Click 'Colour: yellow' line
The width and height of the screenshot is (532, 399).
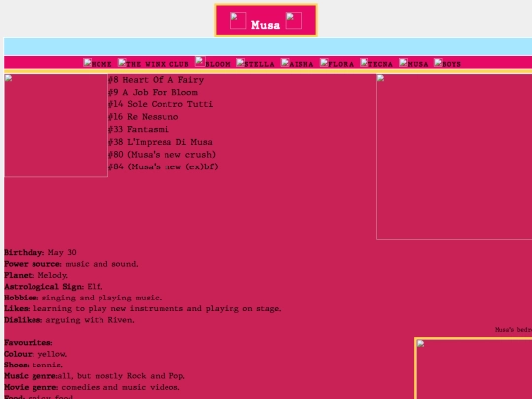coord(35,354)
